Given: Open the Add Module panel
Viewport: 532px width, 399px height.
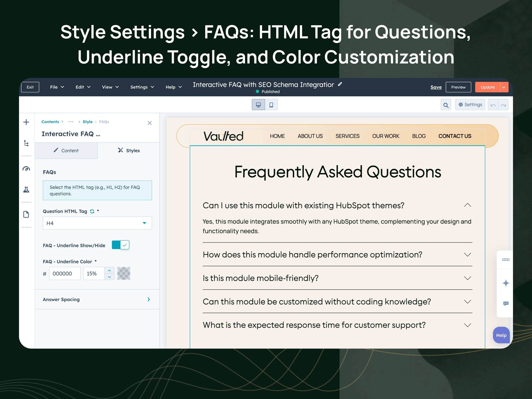Looking at the screenshot, I should (x=26, y=122).
